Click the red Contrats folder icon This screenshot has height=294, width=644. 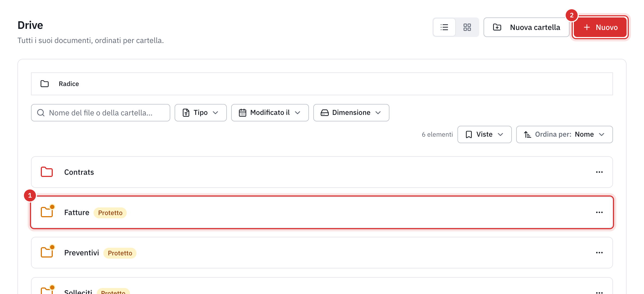pyautogui.click(x=47, y=172)
